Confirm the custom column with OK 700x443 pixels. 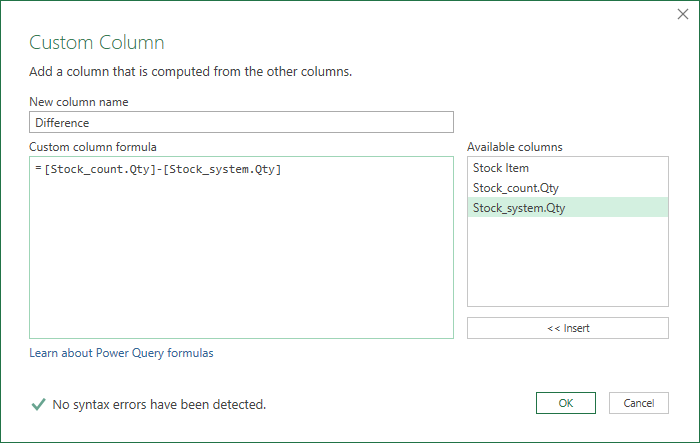(x=566, y=403)
